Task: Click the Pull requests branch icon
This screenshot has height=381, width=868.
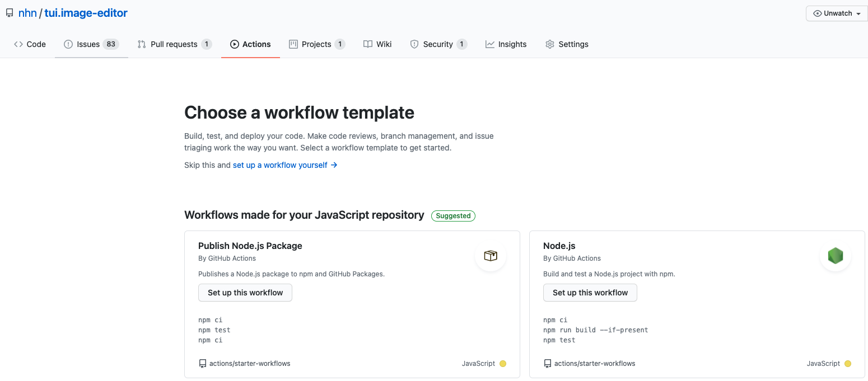Action: pyautogui.click(x=142, y=44)
